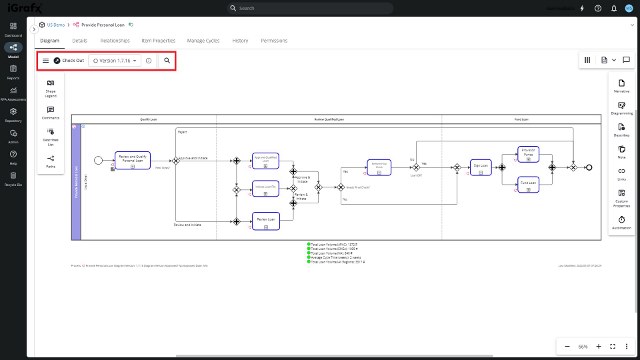Open Dashboard in the left sidebar
The width and height of the screenshot is (640, 360).
(x=13, y=29)
